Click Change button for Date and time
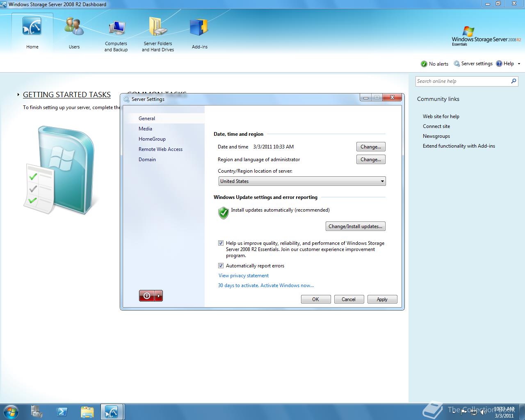This screenshot has width=525, height=420. pyautogui.click(x=371, y=147)
